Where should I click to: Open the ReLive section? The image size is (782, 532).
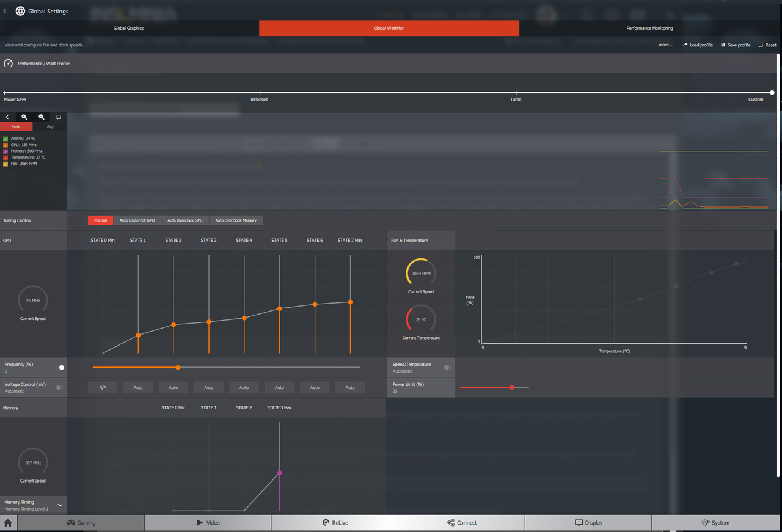tap(334, 523)
